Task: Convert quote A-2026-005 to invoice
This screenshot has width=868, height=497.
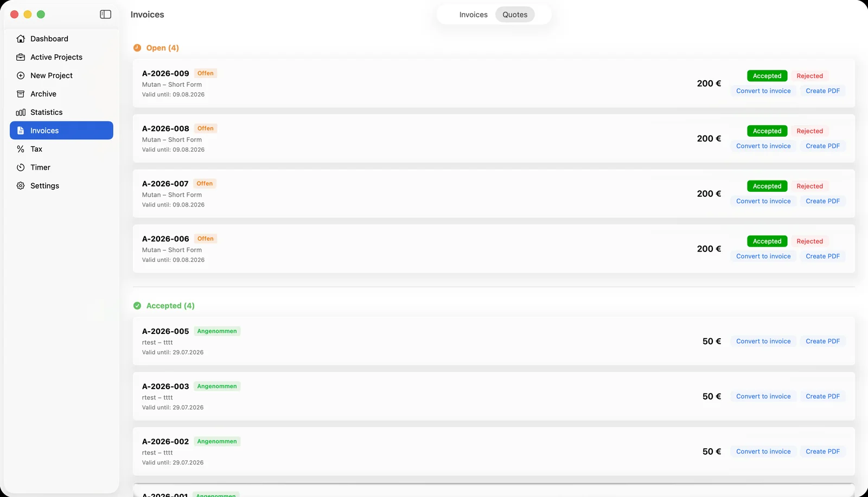Action: pos(763,341)
